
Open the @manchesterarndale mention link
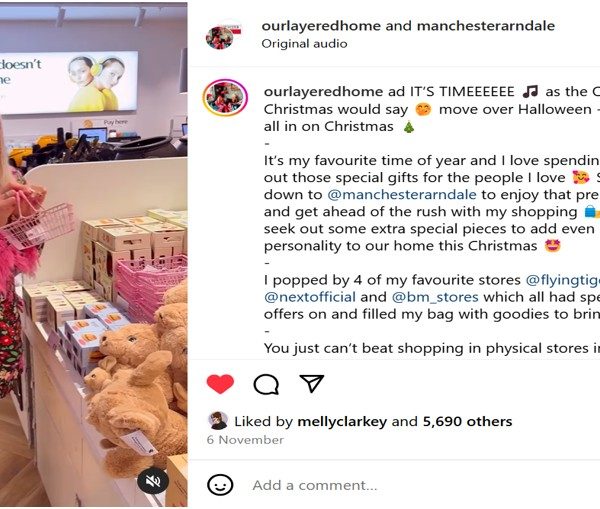(x=402, y=194)
